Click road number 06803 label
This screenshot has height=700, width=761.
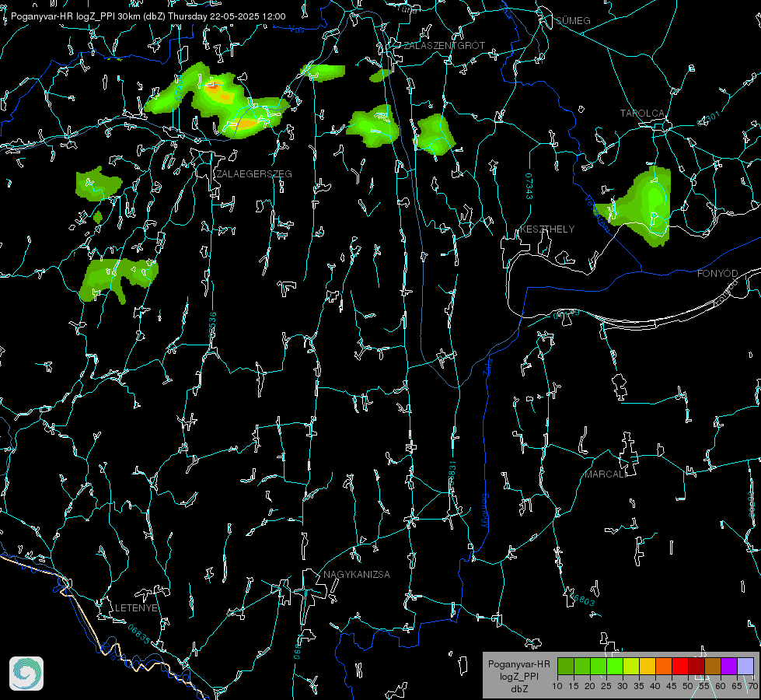coord(582,599)
